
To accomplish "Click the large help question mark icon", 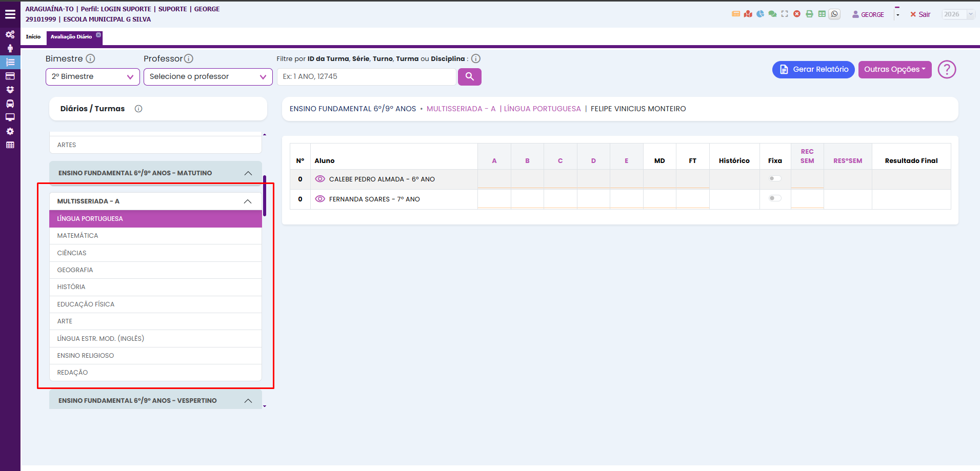I will pyautogui.click(x=947, y=69).
